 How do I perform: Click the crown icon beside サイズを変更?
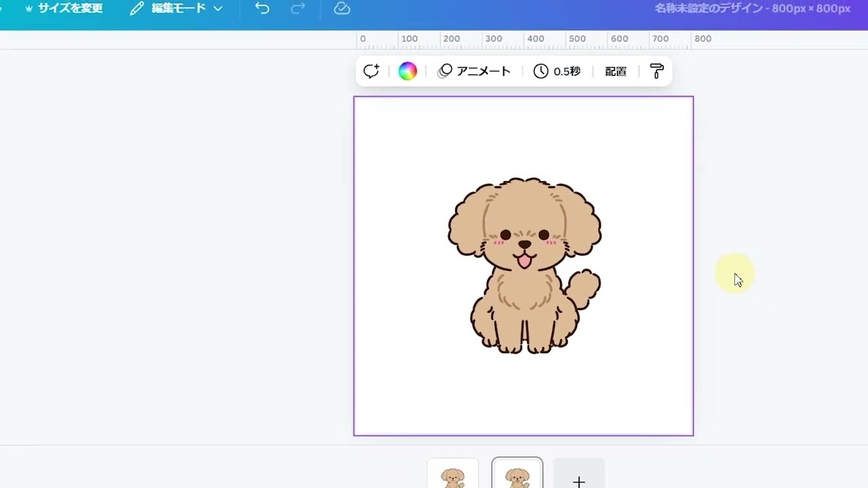[x=29, y=9]
